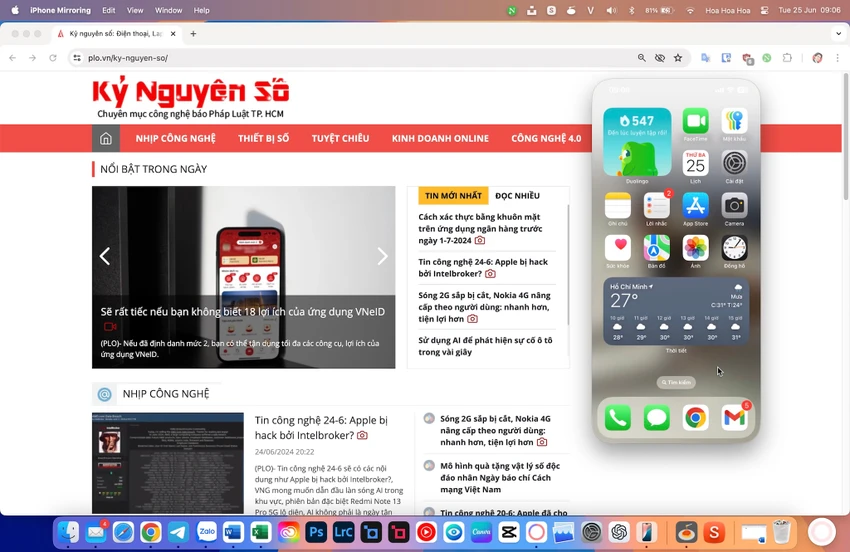Open the Chrome profile avatar
Image resolution: width=850 pixels, height=552 pixels.
pyautogui.click(x=817, y=58)
